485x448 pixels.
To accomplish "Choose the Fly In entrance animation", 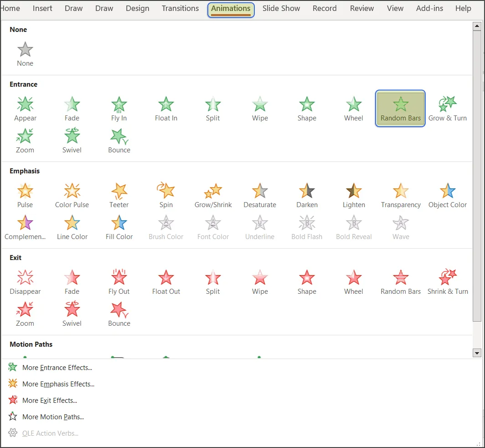I will (x=119, y=109).
